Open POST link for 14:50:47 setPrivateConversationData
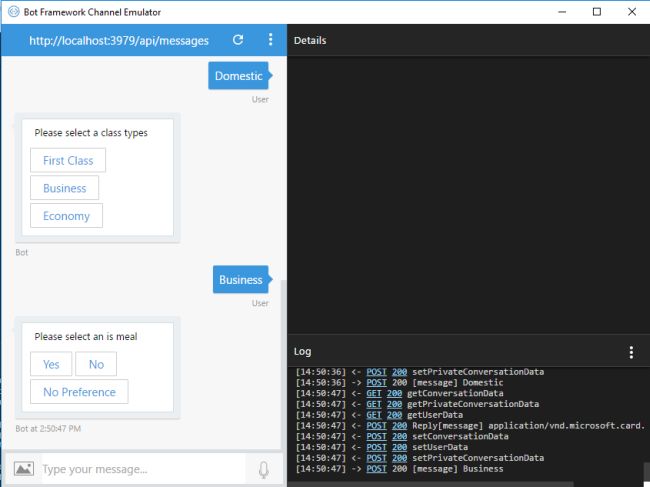The image size is (650, 487). tap(376, 458)
